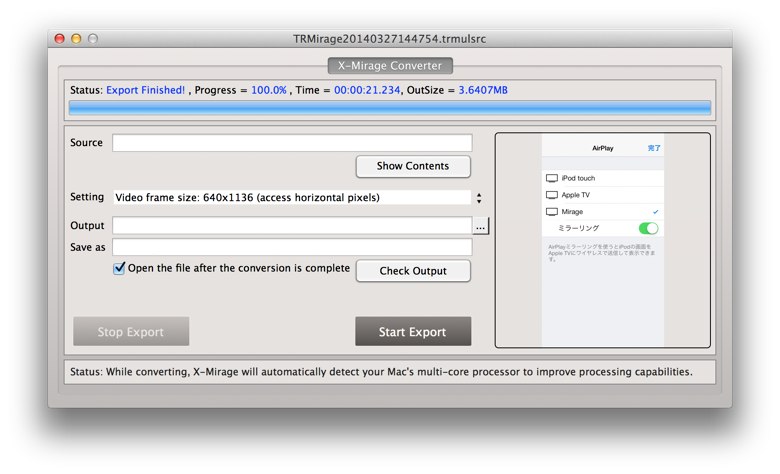The image size is (780, 474).
Task: Click the Stop Export button
Action: pyautogui.click(x=131, y=332)
